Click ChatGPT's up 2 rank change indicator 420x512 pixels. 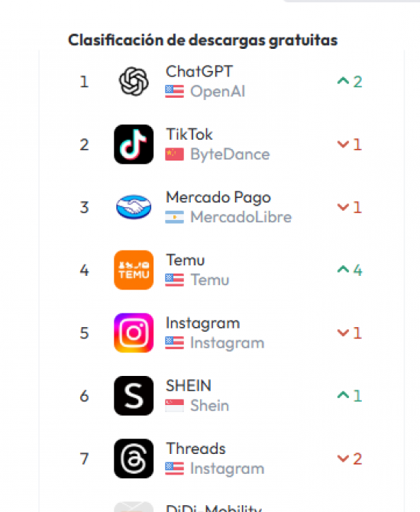tap(350, 82)
